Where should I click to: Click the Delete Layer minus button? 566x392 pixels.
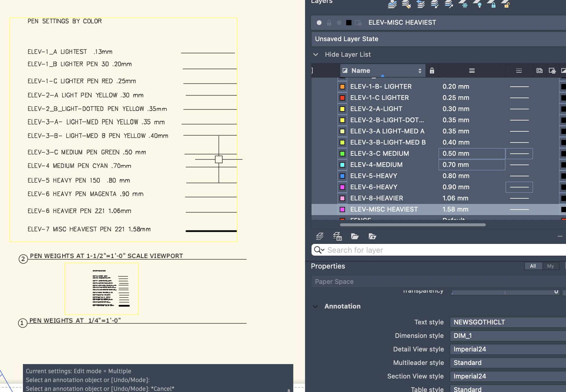pyautogui.click(x=560, y=236)
